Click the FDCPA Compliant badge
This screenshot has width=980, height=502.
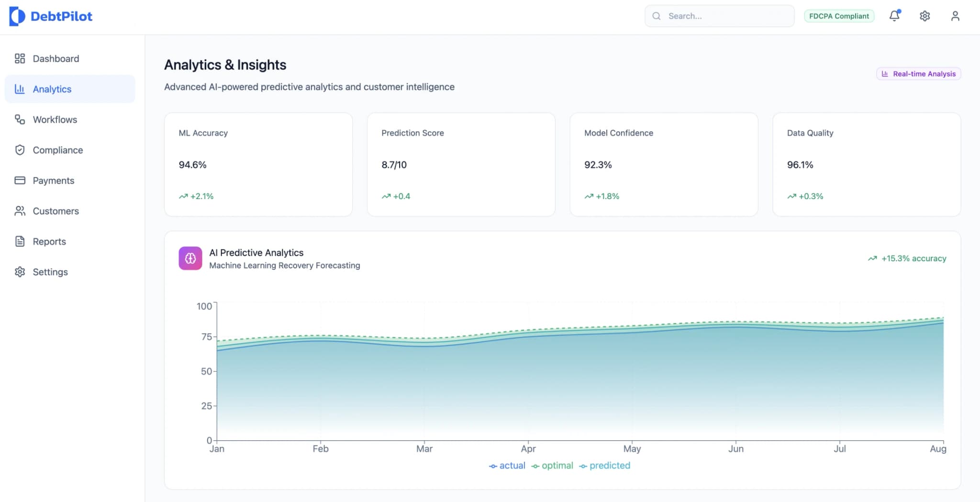(839, 16)
